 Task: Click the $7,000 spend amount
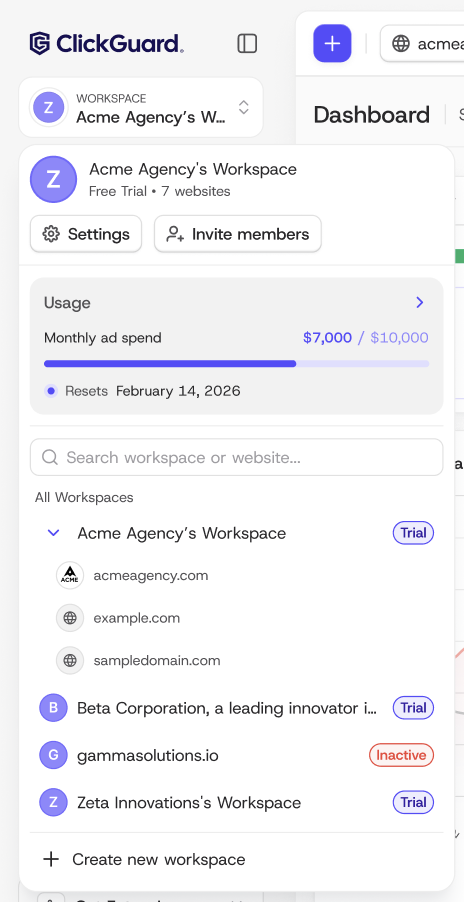click(328, 337)
